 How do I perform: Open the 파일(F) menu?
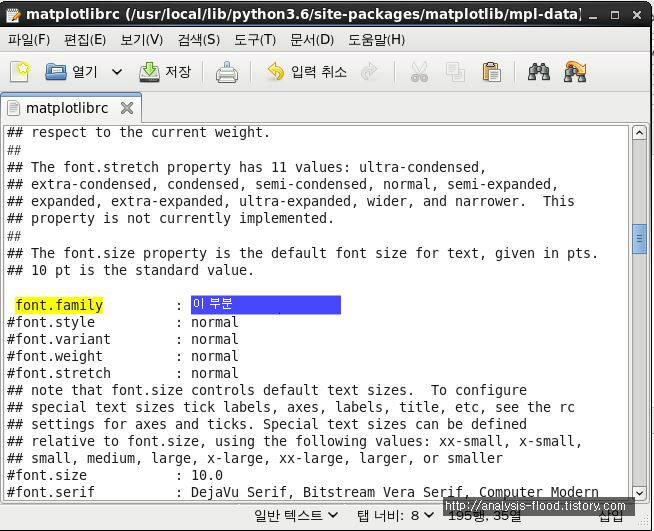(x=29, y=40)
